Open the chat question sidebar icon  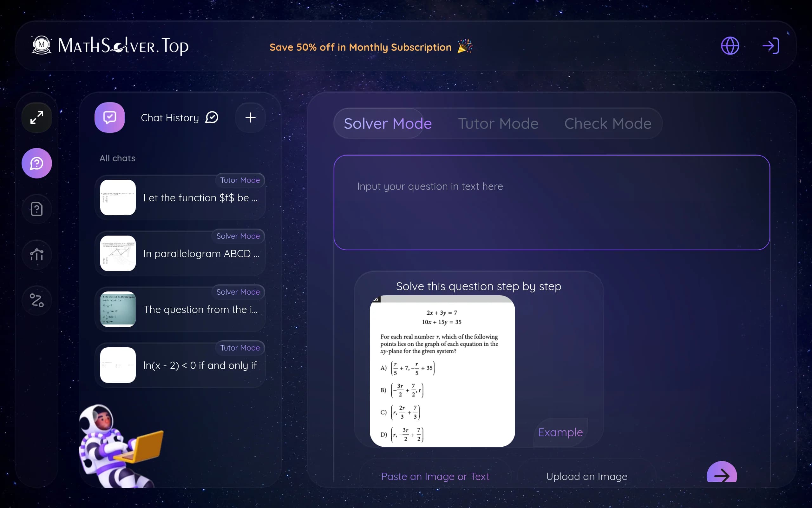coord(36,163)
